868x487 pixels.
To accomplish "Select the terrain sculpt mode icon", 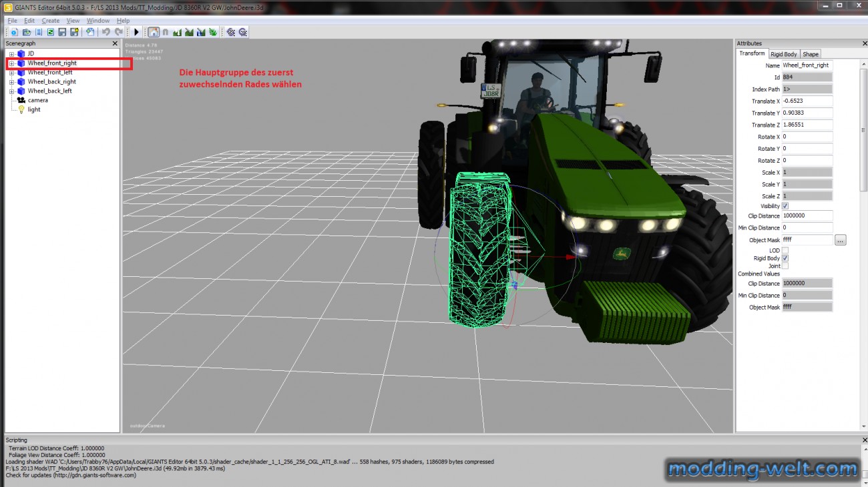I will (178, 32).
